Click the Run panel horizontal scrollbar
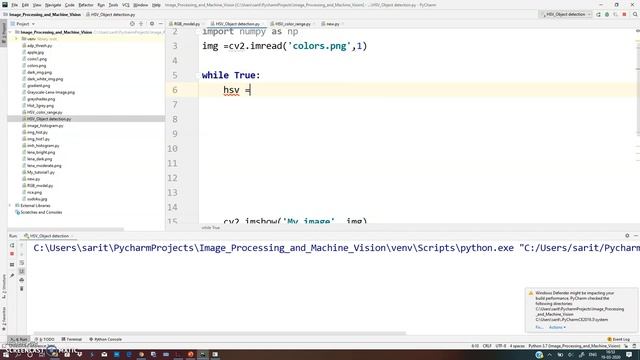 (x=220, y=333)
